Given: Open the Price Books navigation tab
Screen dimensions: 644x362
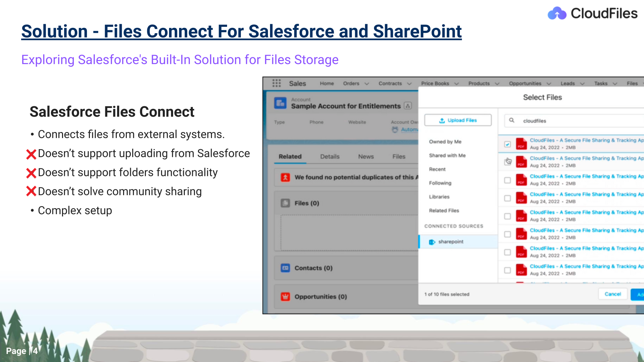Looking at the screenshot, I should tap(435, 83).
